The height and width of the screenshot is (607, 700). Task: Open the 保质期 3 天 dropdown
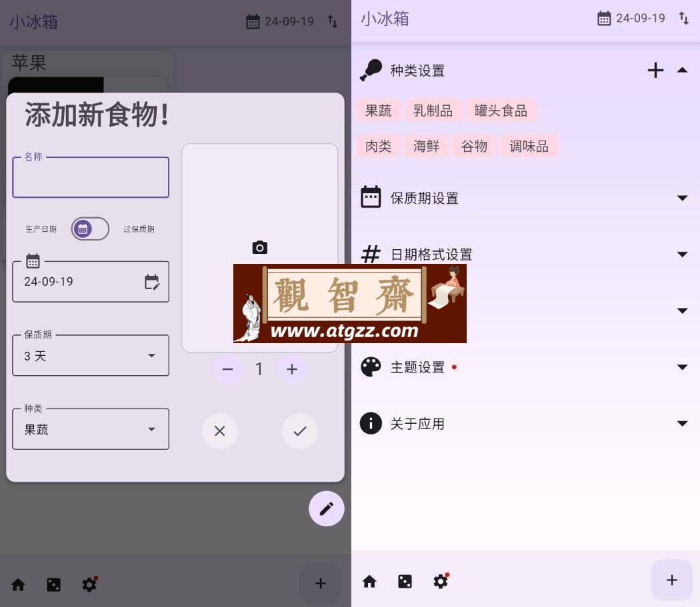coord(91,355)
